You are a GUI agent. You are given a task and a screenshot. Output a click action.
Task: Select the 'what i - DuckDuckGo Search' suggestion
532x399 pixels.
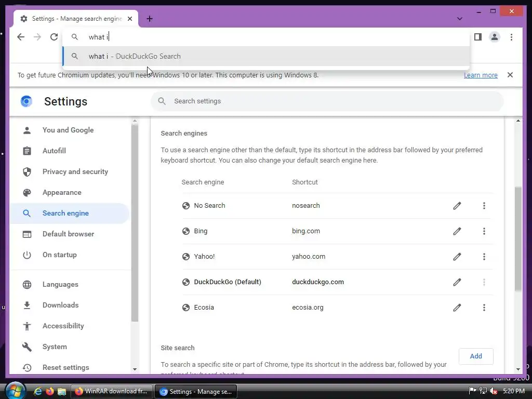click(x=267, y=56)
